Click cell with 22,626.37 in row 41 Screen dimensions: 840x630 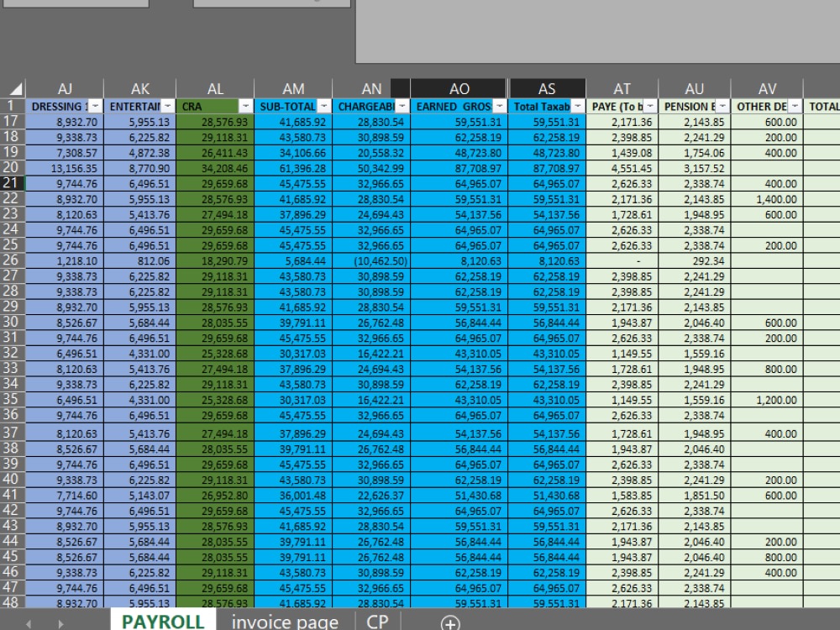371,495
